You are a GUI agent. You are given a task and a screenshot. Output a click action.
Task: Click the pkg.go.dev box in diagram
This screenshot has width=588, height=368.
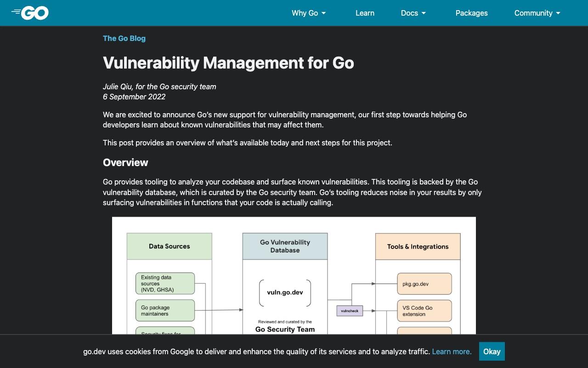(424, 284)
